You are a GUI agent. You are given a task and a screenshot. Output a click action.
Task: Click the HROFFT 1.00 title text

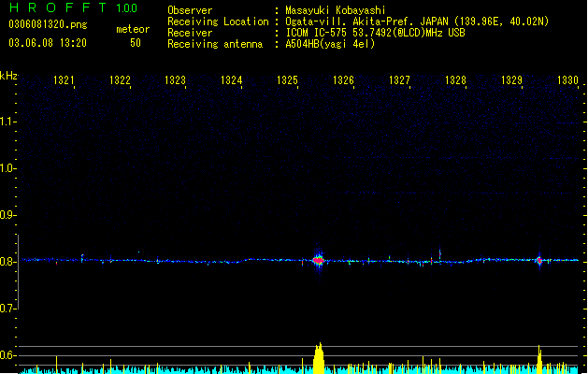(x=74, y=7)
